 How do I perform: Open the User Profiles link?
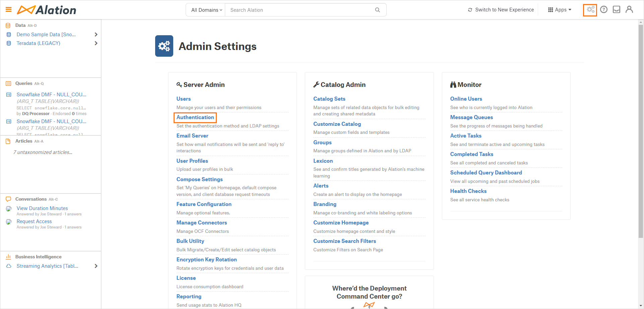(192, 161)
